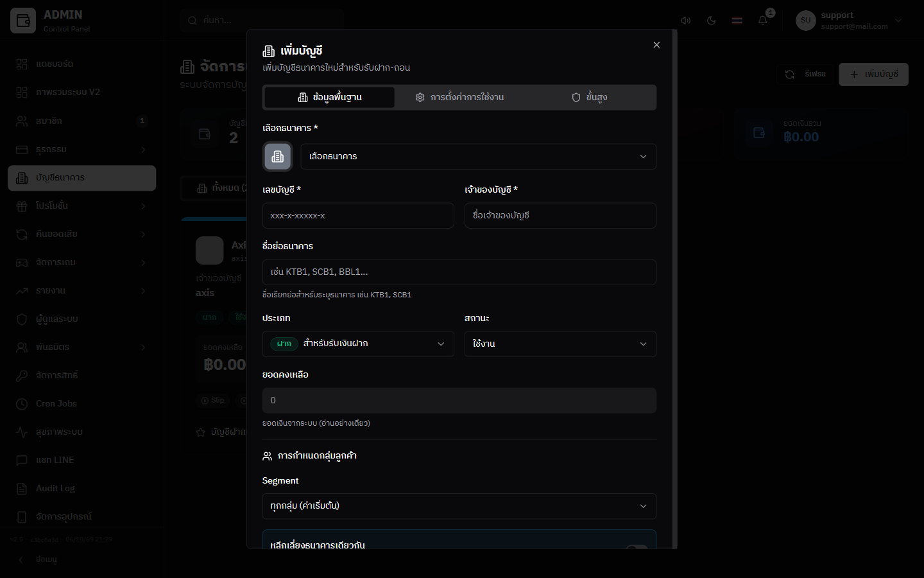This screenshot has width=924, height=578.
Task: Close the เพิ่มบัญชี dialog
Action: coord(656,45)
